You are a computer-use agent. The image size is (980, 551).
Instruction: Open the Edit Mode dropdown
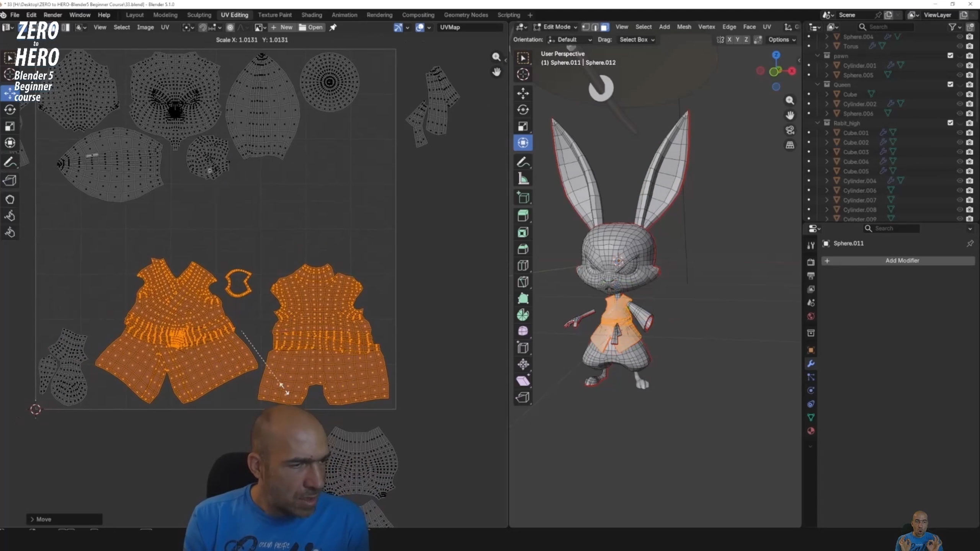(555, 27)
